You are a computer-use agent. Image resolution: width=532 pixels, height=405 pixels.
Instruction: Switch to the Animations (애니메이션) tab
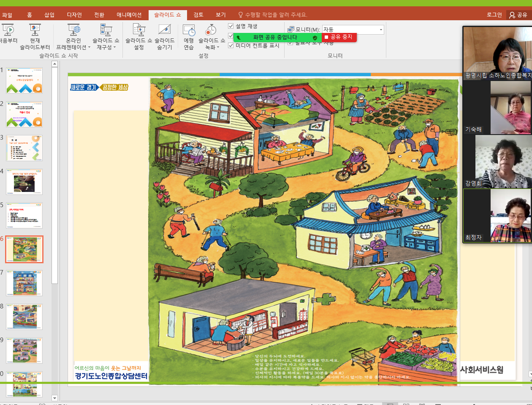[129, 15]
